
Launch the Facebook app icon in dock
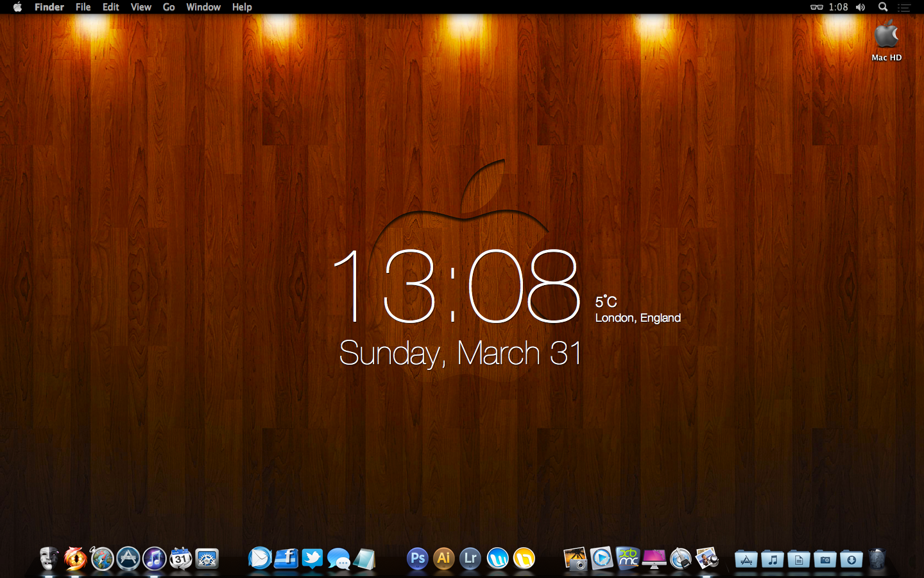pyautogui.click(x=286, y=558)
